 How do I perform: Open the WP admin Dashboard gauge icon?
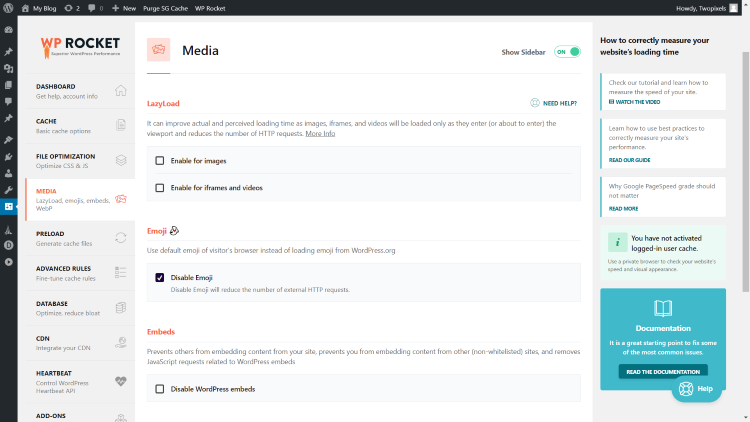8,30
